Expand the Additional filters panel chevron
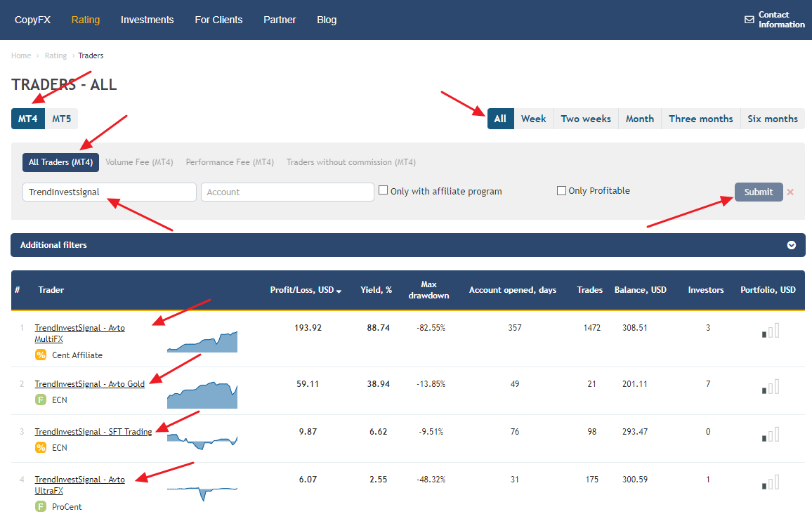 [x=792, y=245]
